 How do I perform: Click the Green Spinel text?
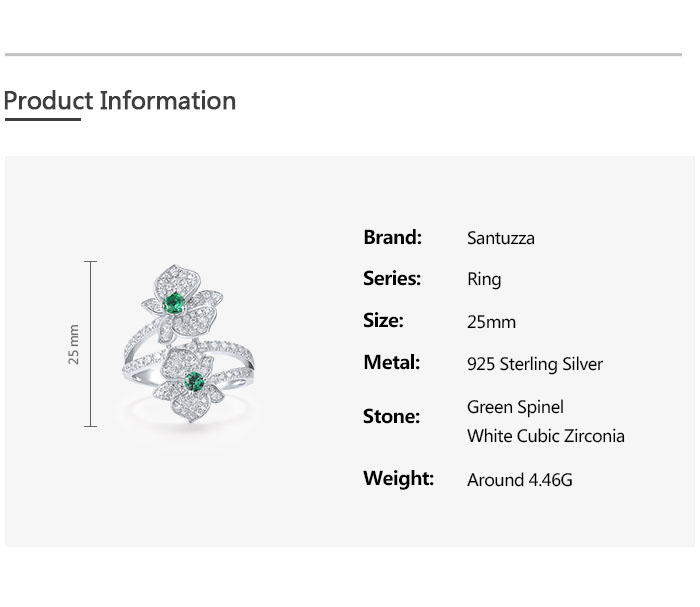515,407
